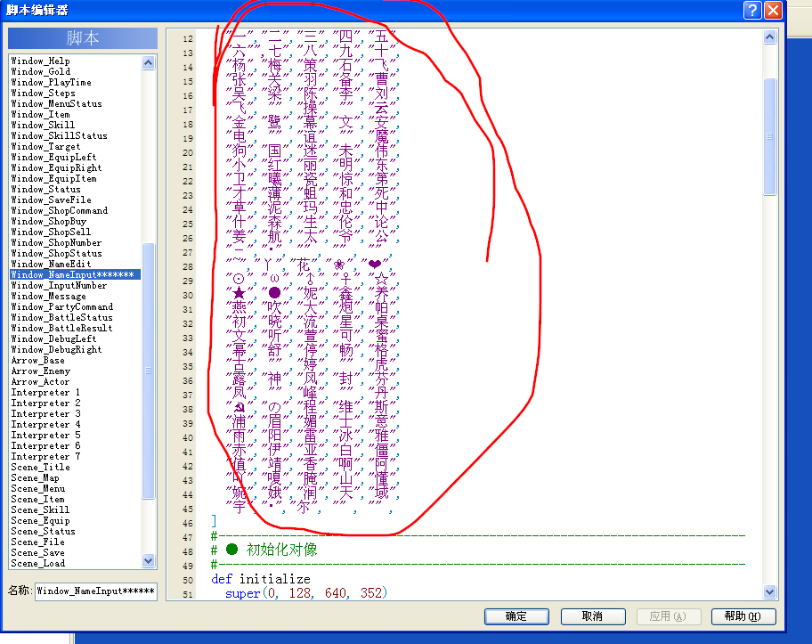Select Window_Message script entry
812x644 pixels.
[x=49, y=296]
